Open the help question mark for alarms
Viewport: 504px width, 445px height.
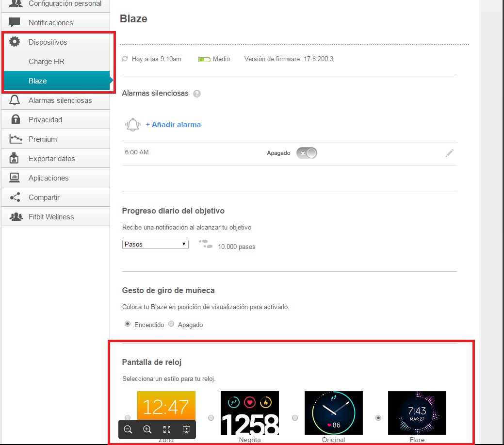[197, 94]
